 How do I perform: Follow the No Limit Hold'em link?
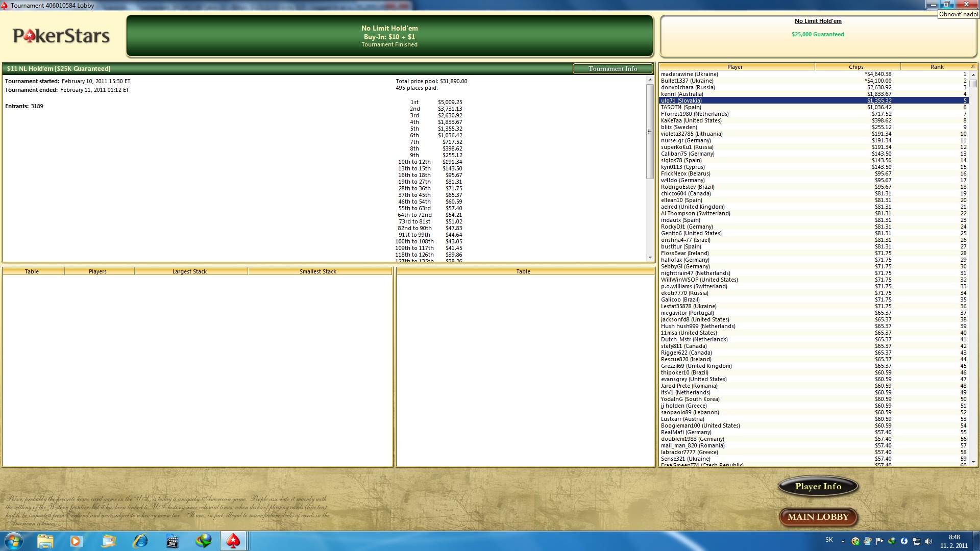[818, 21]
